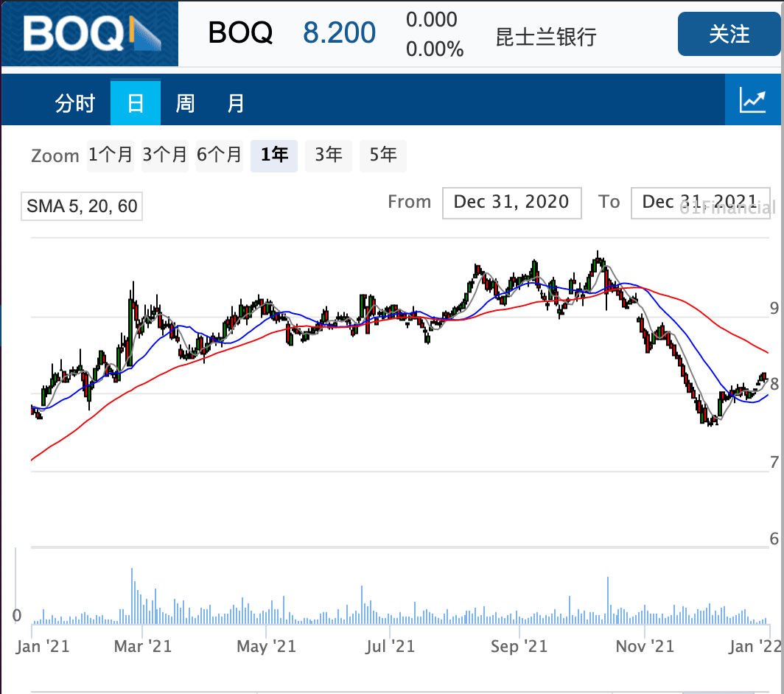Click the Zoom label text
This screenshot has width=784, height=694.
55,156
